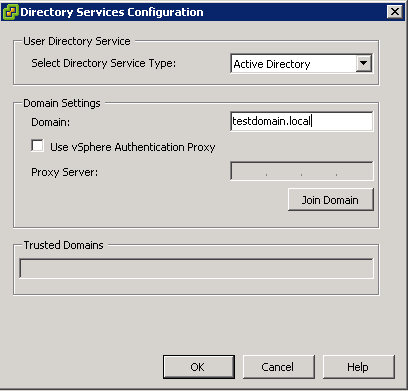
Task: Open the Help button
Action: [x=359, y=367]
